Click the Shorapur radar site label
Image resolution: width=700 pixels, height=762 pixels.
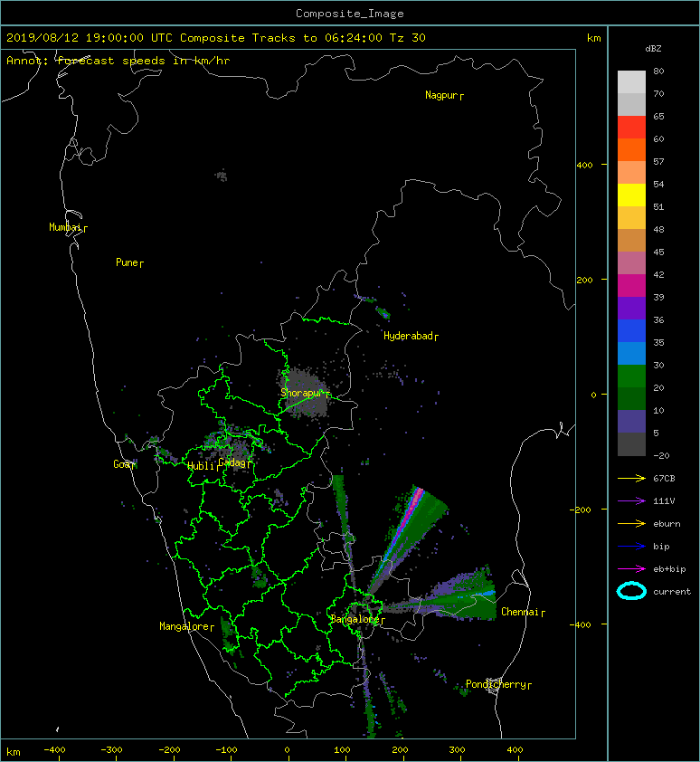pos(305,393)
